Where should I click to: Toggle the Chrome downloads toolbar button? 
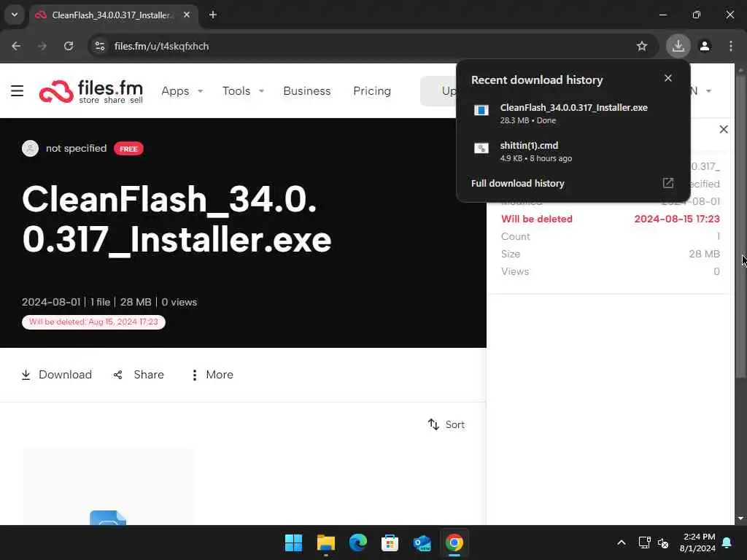tap(678, 46)
